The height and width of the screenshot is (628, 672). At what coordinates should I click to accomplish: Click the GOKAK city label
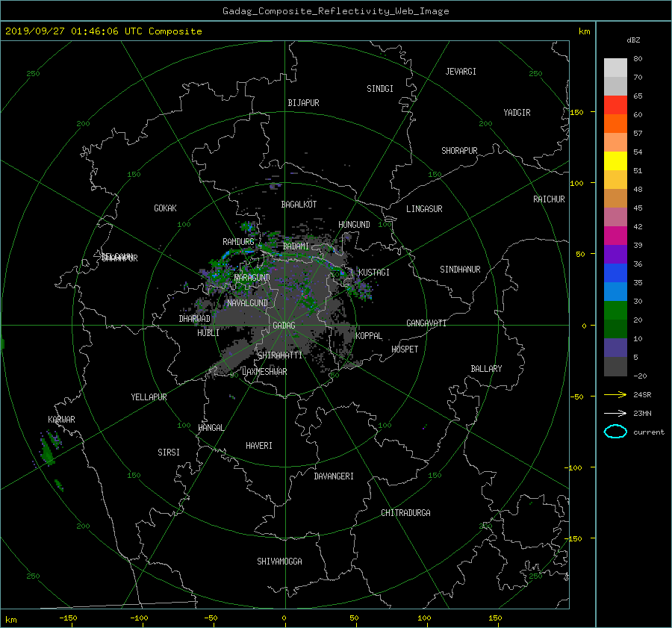(165, 208)
